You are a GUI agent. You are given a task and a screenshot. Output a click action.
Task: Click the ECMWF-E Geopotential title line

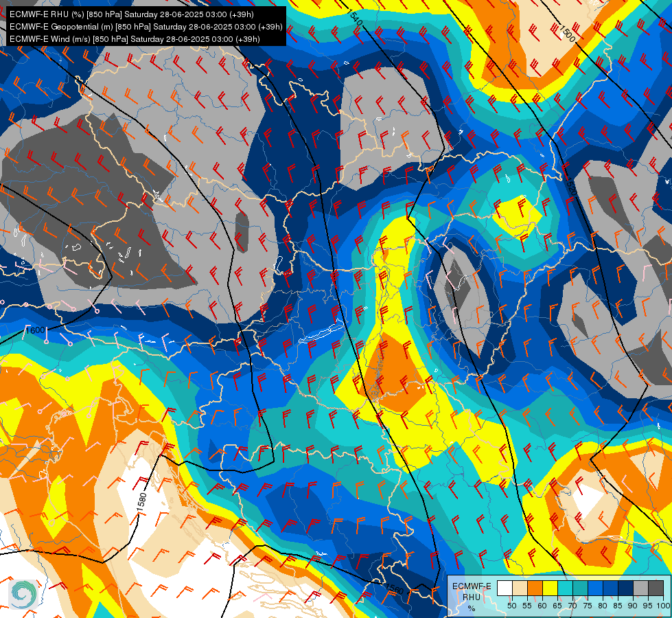point(146,27)
